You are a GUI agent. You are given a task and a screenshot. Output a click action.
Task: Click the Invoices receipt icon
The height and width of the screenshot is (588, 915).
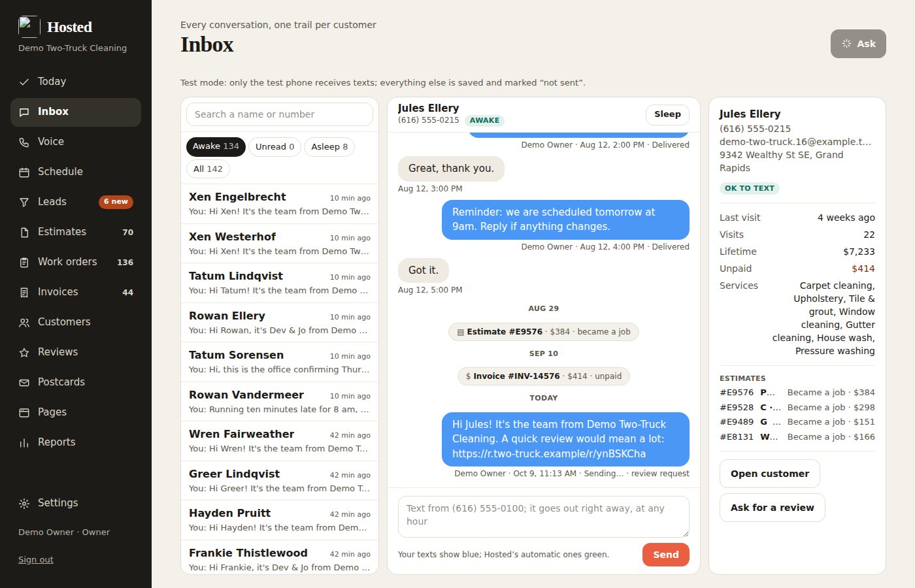pos(24,292)
